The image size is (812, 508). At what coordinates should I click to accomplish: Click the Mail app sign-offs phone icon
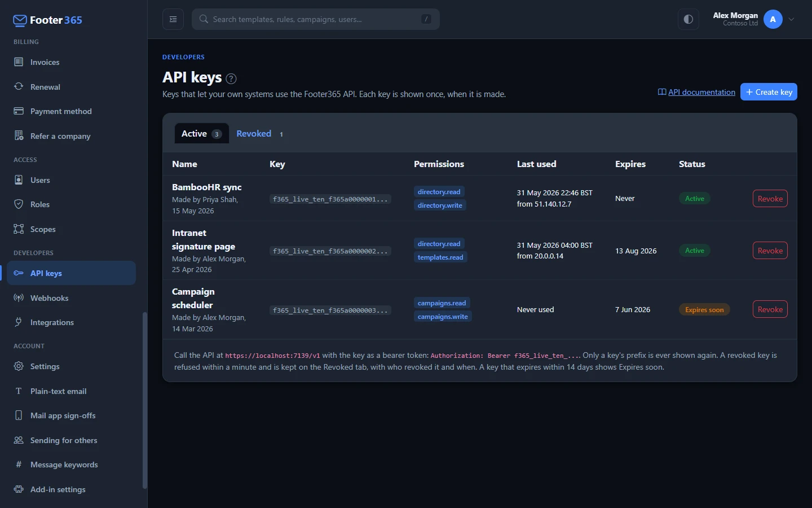tap(19, 415)
